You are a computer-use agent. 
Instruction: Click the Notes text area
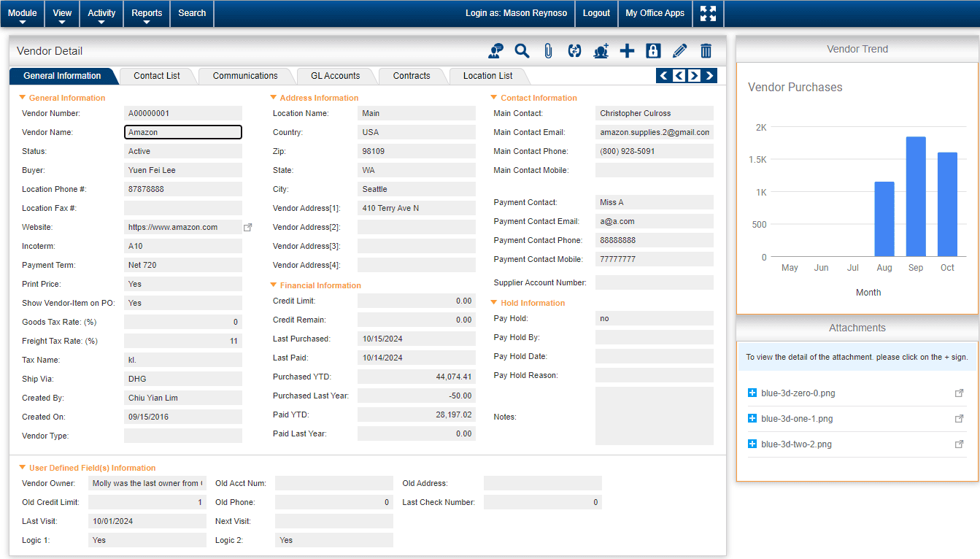[x=655, y=416]
